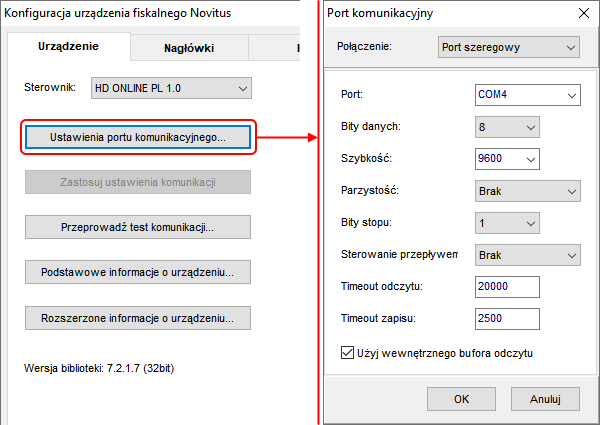Expand the Połączenie Port szeregowy dropdown
600x425 pixels.
509,47
